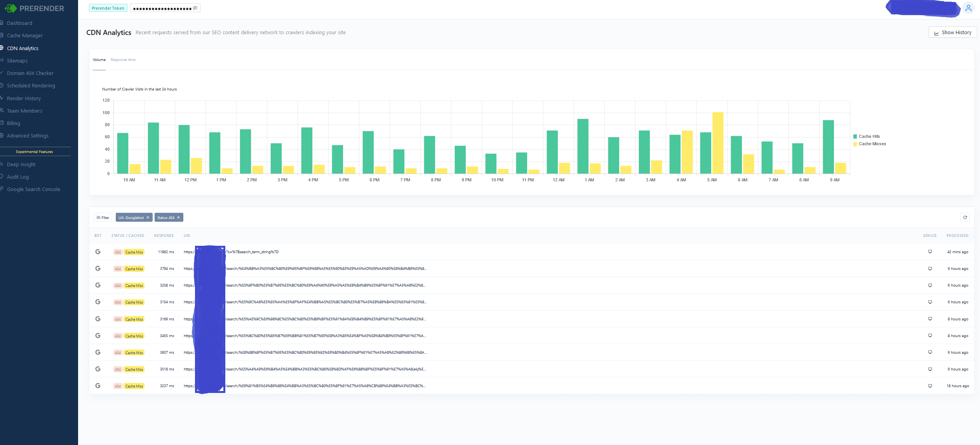Click Google bot icon in 3258 ms row

point(98,285)
